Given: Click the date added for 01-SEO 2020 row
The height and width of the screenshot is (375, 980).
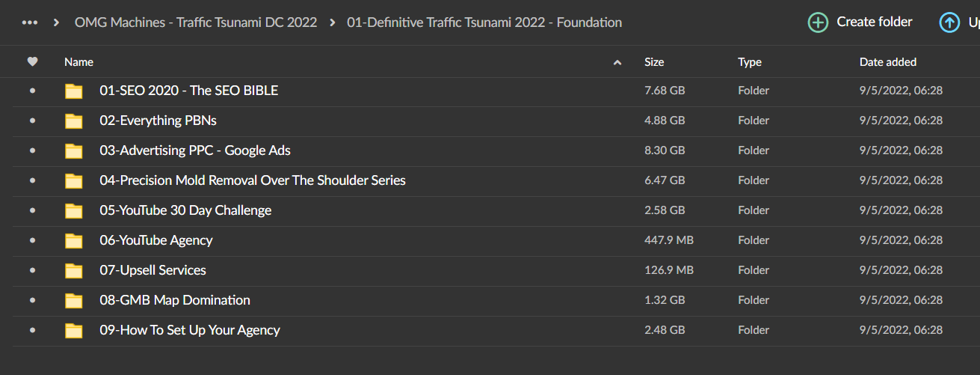Looking at the screenshot, I should (901, 91).
